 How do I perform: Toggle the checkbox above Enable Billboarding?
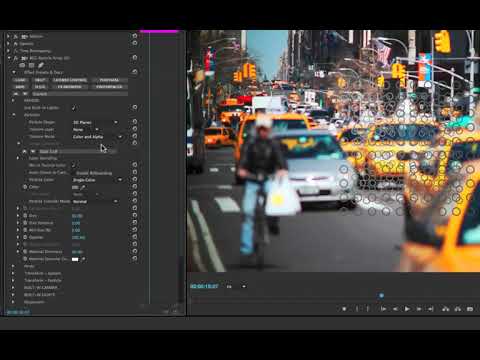click(74, 165)
